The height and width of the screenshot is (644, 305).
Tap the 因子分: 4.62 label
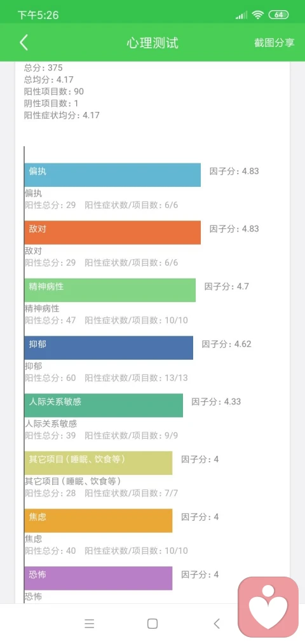226,344
